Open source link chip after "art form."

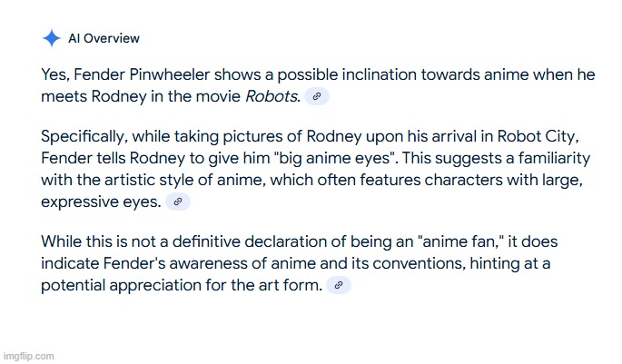pos(339,285)
